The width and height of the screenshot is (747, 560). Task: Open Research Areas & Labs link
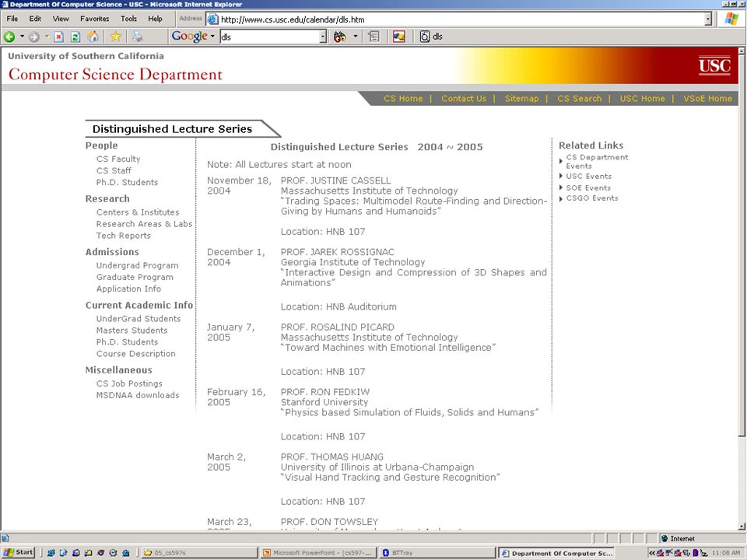pyautogui.click(x=145, y=224)
